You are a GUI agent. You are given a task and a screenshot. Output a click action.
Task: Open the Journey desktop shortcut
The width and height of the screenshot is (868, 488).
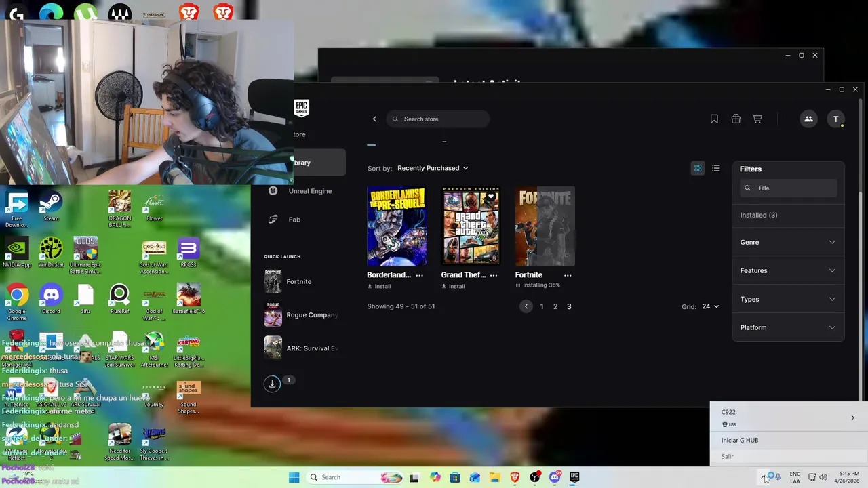pyautogui.click(x=154, y=394)
